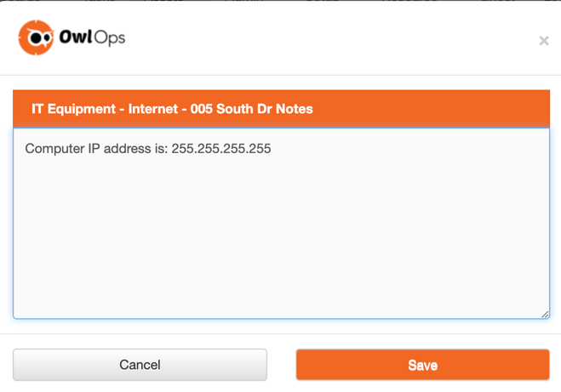Image resolution: width=561 pixels, height=392 pixels.
Task: Click the OwlOps wordmark text
Action: tap(92, 37)
